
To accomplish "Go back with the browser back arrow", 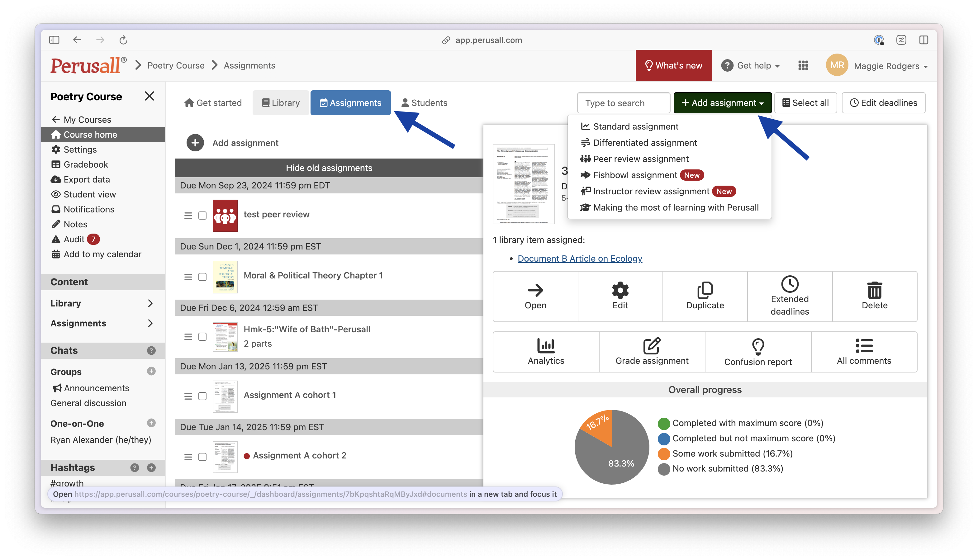I will pyautogui.click(x=77, y=40).
